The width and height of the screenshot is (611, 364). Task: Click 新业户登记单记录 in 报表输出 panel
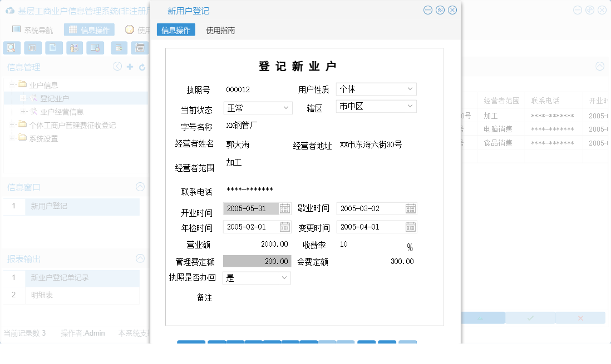[60, 277]
